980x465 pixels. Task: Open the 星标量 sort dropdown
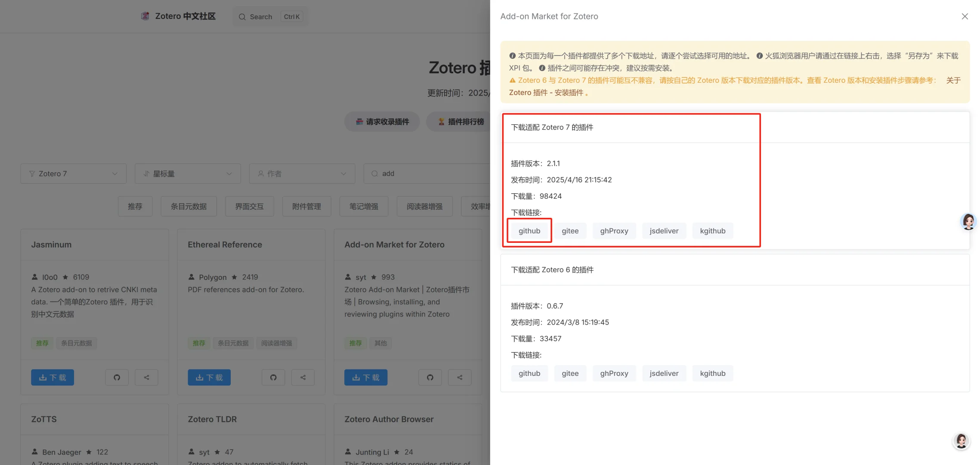pos(187,174)
